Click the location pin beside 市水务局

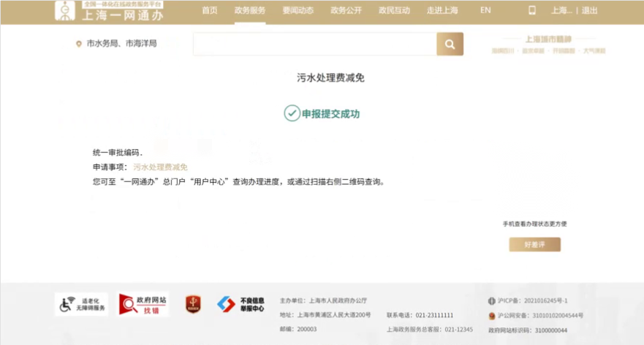(x=79, y=44)
